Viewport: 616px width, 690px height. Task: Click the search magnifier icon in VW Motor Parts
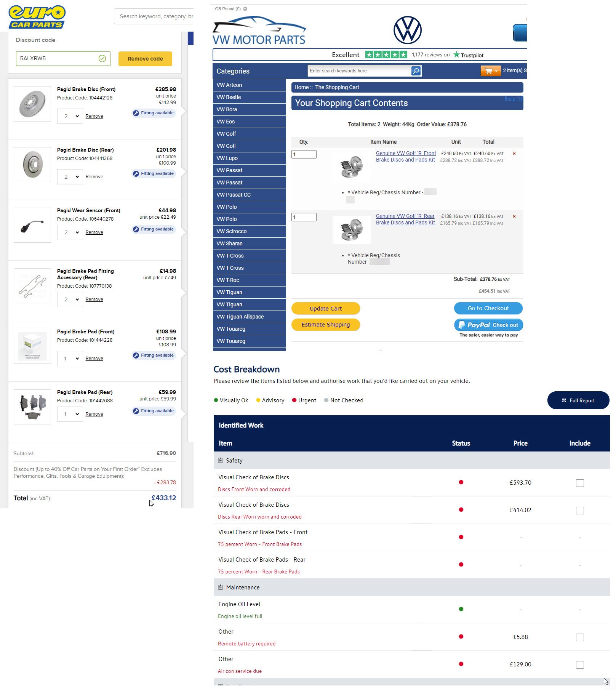(x=416, y=71)
